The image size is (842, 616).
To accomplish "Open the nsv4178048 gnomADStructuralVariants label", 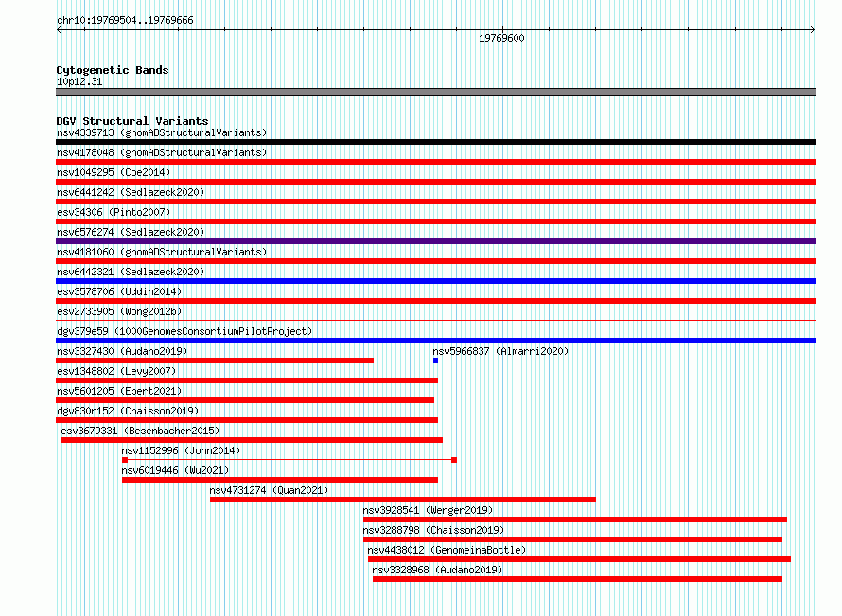I will tap(162, 152).
